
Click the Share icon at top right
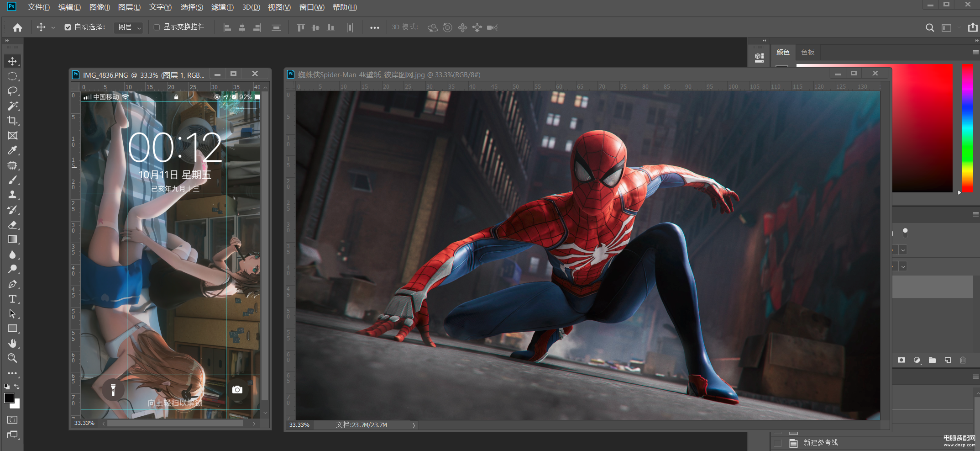click(973, 27)
